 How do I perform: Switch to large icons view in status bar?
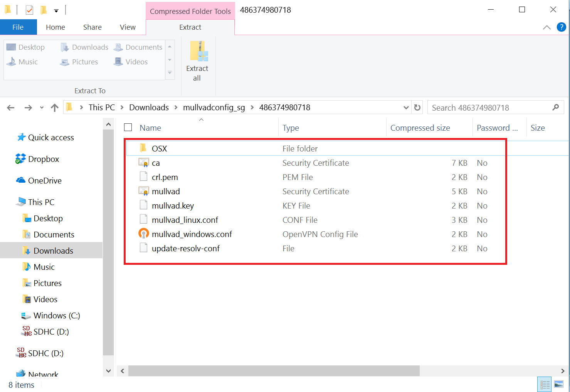click(558, 384)
